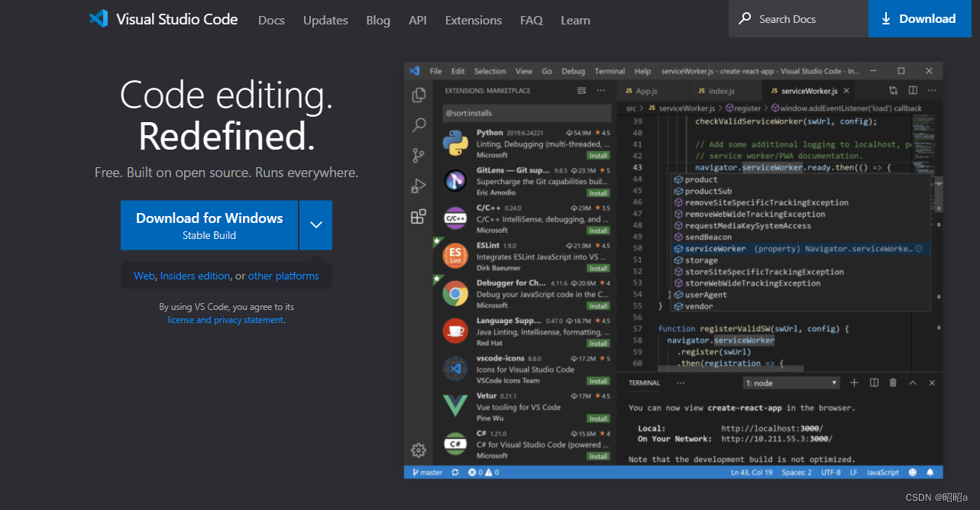Add a new terminal with plus icon
The height and width of the screenshot is (510, 980).
pos(855,382)
